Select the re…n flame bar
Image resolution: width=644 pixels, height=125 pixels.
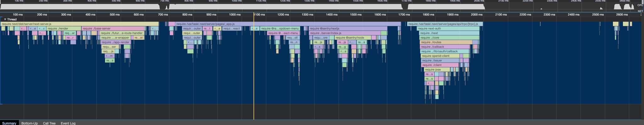coord(294,42)
